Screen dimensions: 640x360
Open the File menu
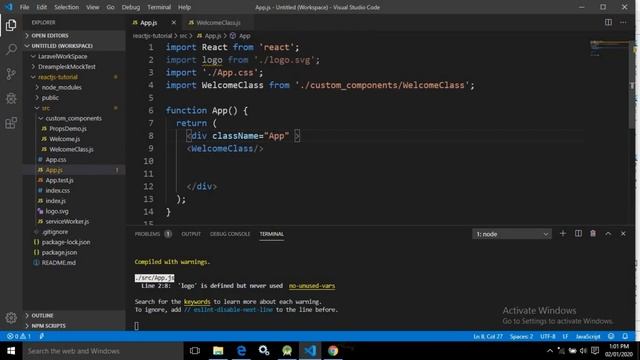[x=24, y=7]
